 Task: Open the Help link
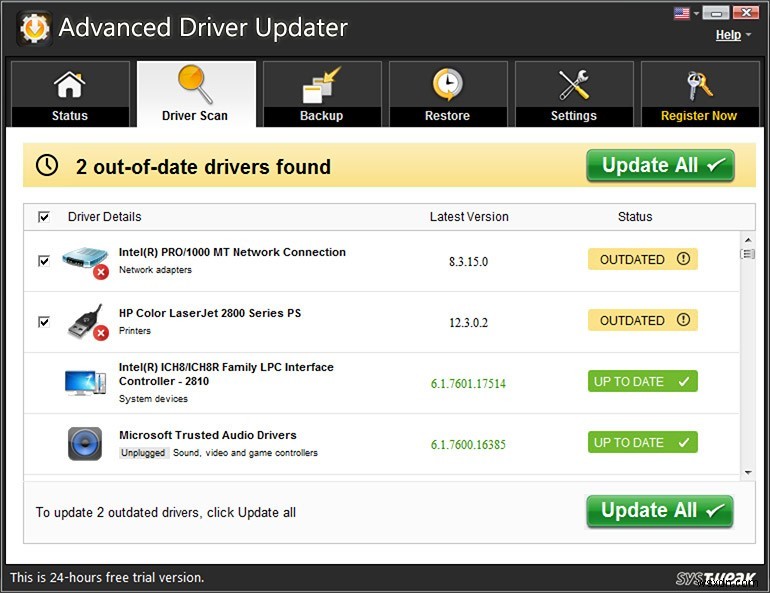click(x=728, y=35)
